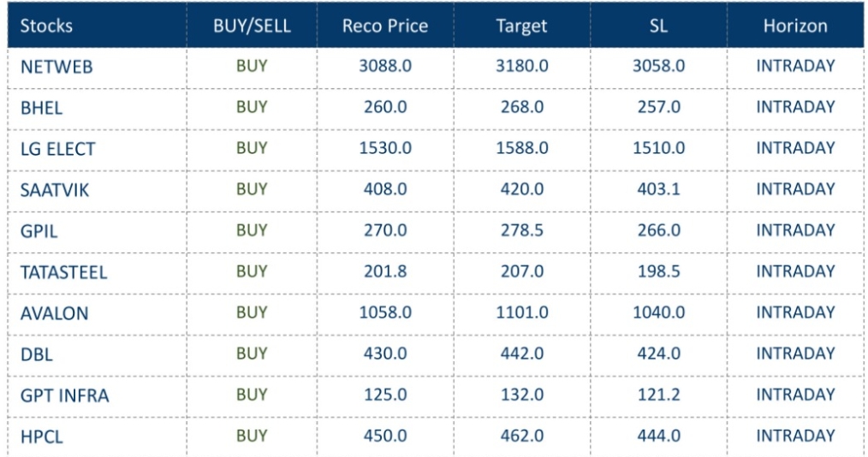The image size is (868, 457).
Task: Select the TATASTEEL stock entry
Action: click(63, 272)
